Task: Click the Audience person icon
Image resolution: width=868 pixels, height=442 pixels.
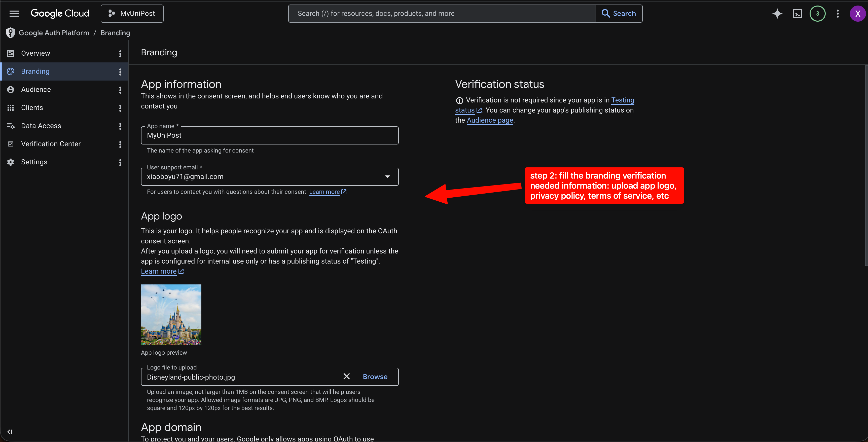Action: tap(10, 90)
